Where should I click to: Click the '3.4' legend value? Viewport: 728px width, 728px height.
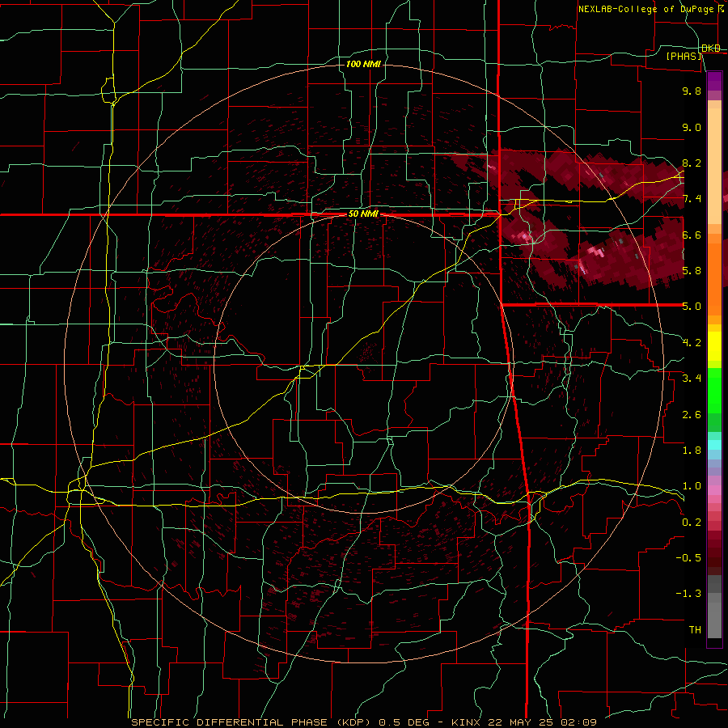pos(692,379)
